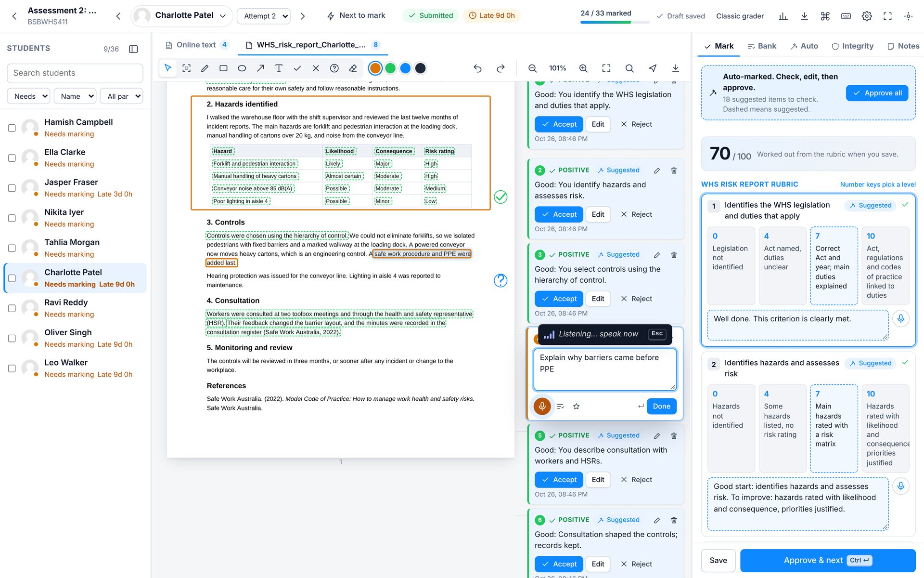
Task: Select the question mark stamp tool
Action: [x=334, y=68]
